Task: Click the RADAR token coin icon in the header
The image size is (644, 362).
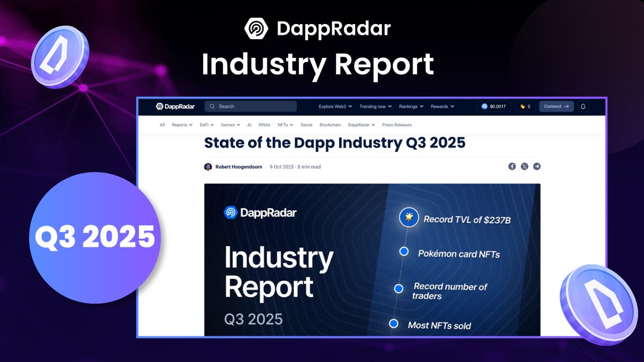Action: point(485,107)
